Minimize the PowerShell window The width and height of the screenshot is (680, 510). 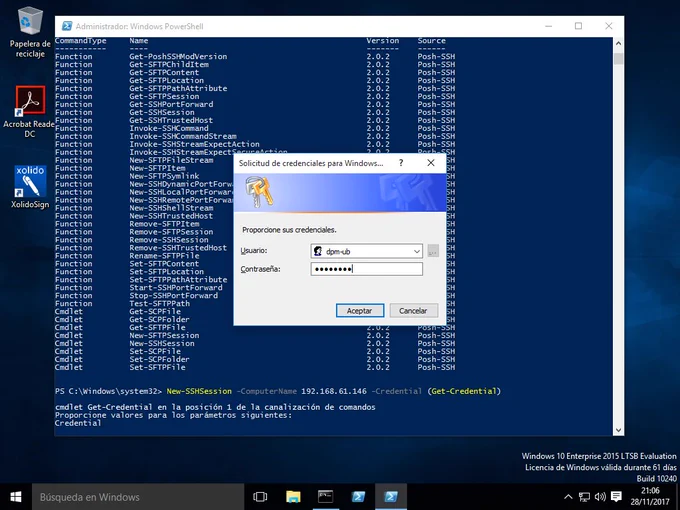click(x=549, y=26)
